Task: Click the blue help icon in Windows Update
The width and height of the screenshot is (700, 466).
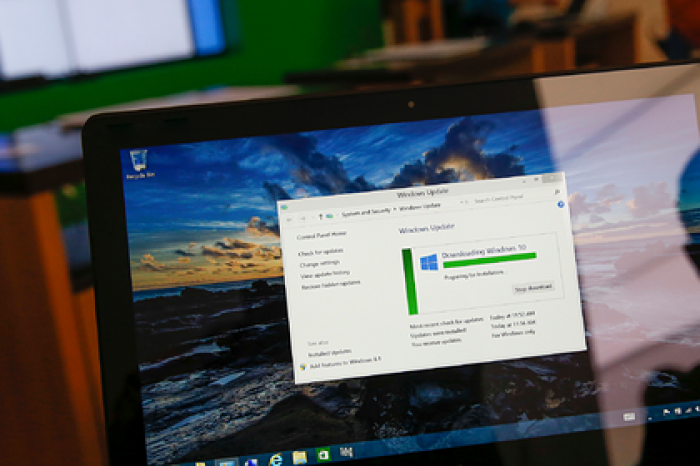Action: (561, 205)
